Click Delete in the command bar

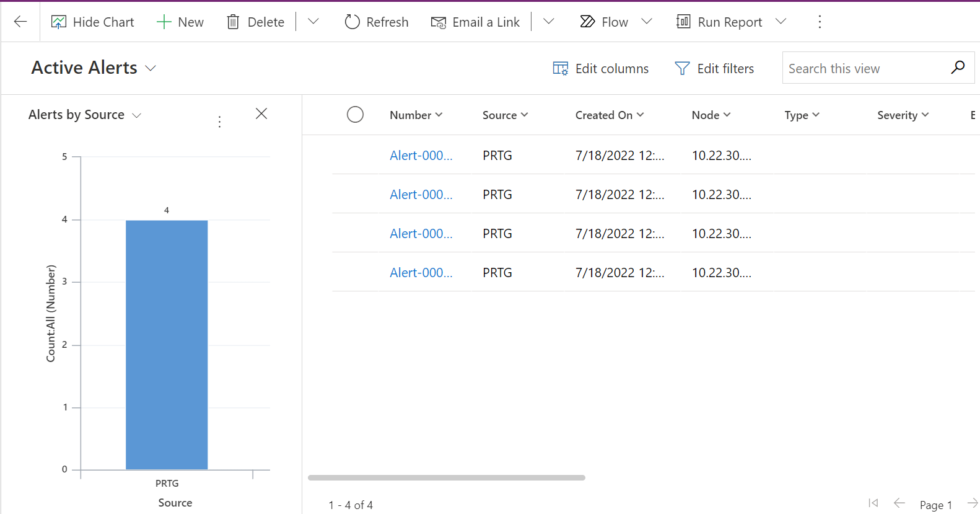point(256,22)
